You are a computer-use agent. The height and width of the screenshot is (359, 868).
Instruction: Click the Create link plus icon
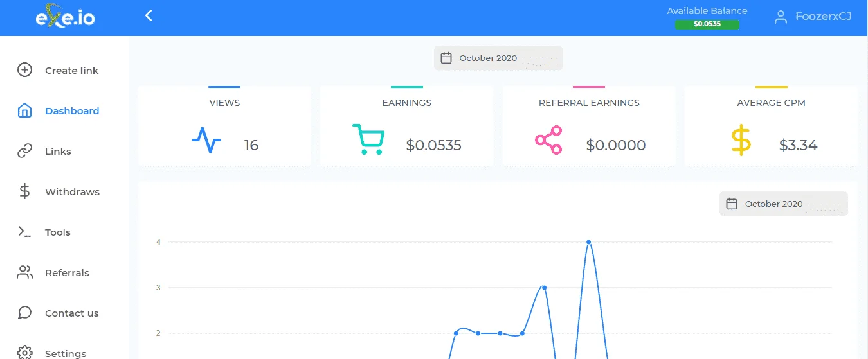24,70
